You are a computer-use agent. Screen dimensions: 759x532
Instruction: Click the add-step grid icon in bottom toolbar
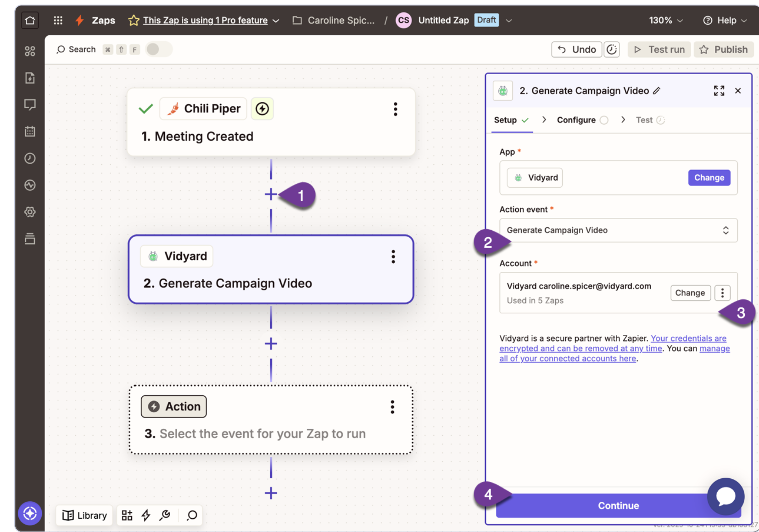point(127,515)
